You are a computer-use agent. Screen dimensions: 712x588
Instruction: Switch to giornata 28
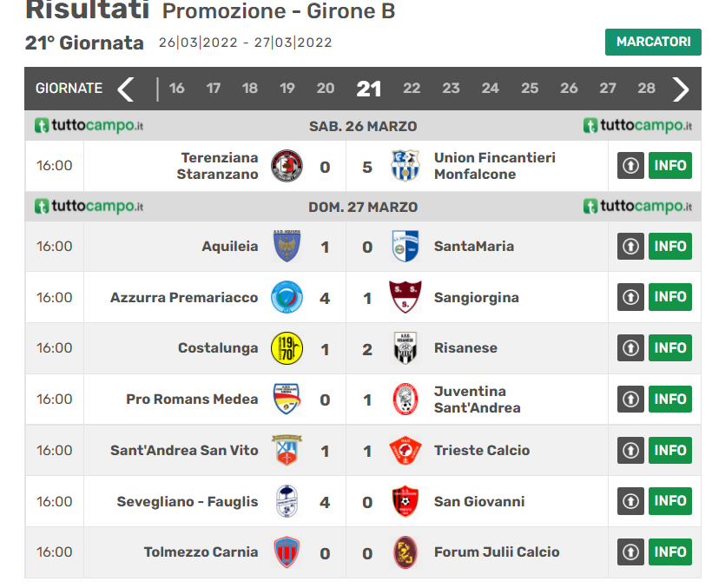(646, 89)
